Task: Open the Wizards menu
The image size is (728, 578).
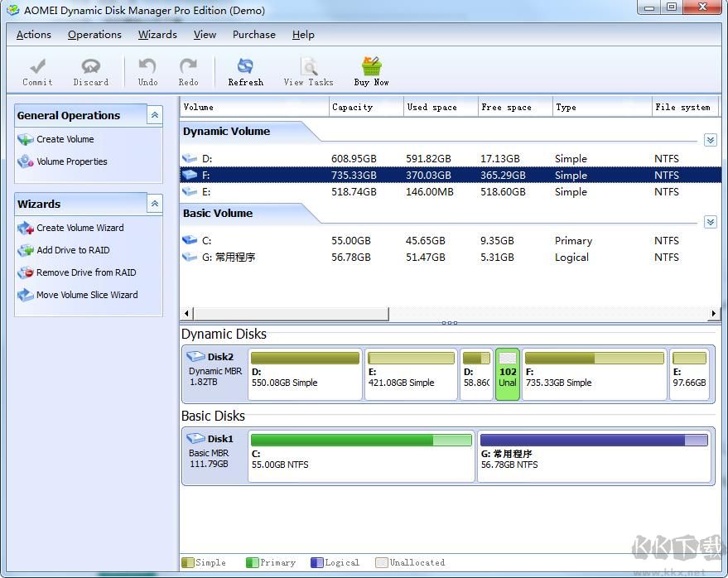Action: point(157,35)
